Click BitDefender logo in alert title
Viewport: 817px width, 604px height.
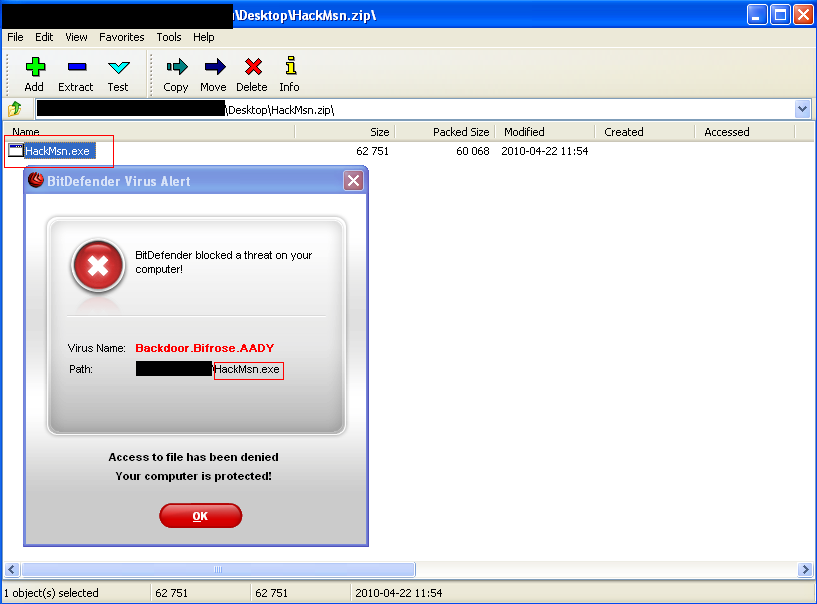(35, 180)
